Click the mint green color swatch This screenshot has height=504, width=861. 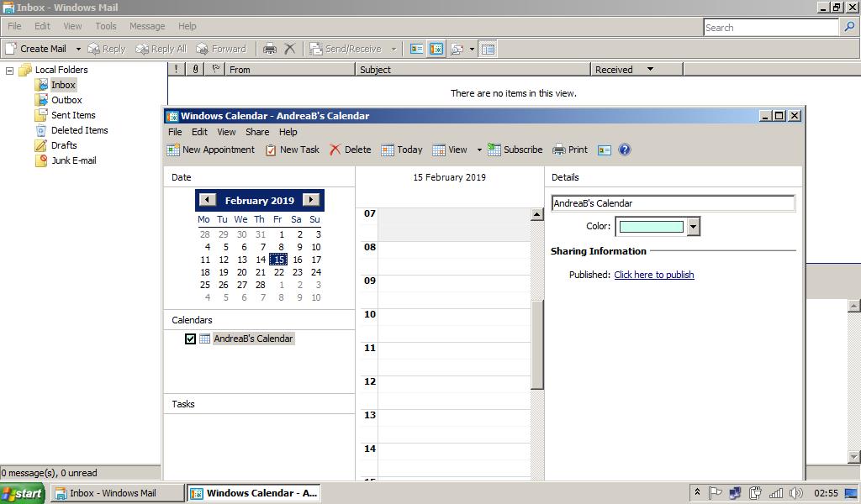tap(652, 227)
